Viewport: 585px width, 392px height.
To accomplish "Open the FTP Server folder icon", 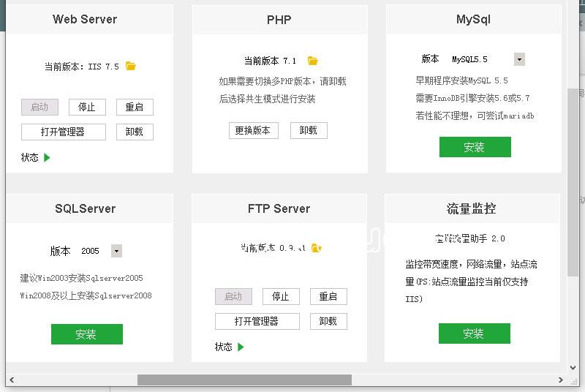I will [317, 248].
